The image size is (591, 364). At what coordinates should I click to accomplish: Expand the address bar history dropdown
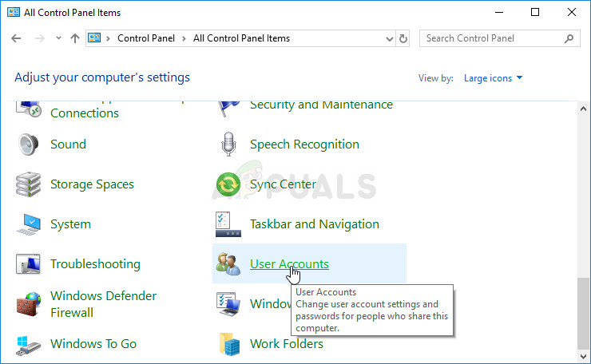click(390, 38)
